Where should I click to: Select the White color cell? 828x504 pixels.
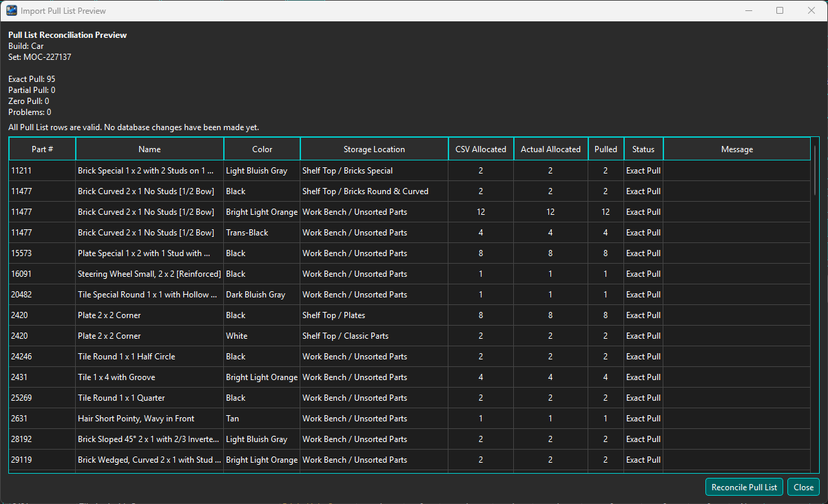pyautogui.click(x=262, y=336)
